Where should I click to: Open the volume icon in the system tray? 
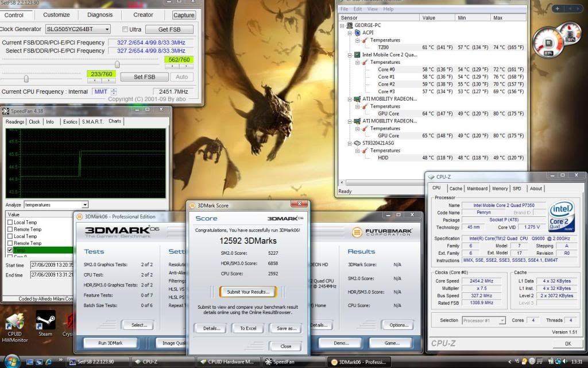click(565, 362)
